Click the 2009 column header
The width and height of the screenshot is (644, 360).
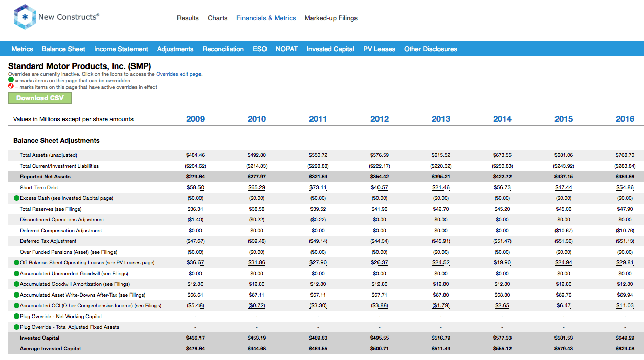coord(195,119)
